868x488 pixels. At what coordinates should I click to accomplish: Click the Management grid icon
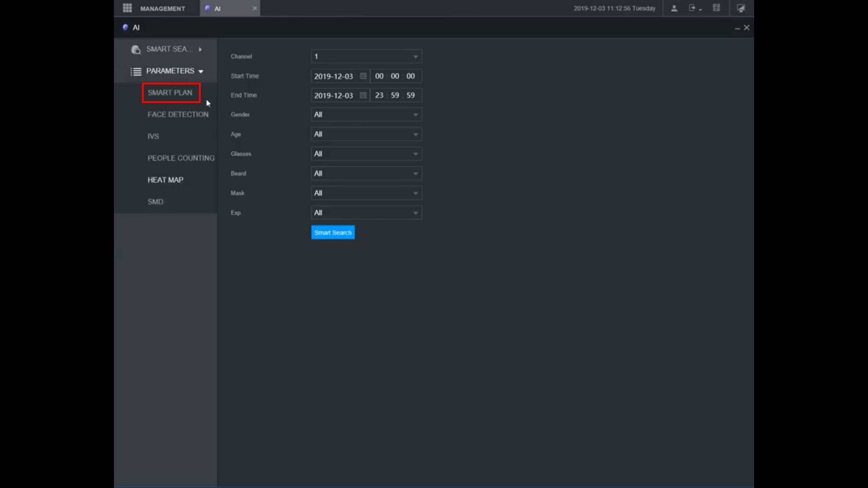coord(127,8)
